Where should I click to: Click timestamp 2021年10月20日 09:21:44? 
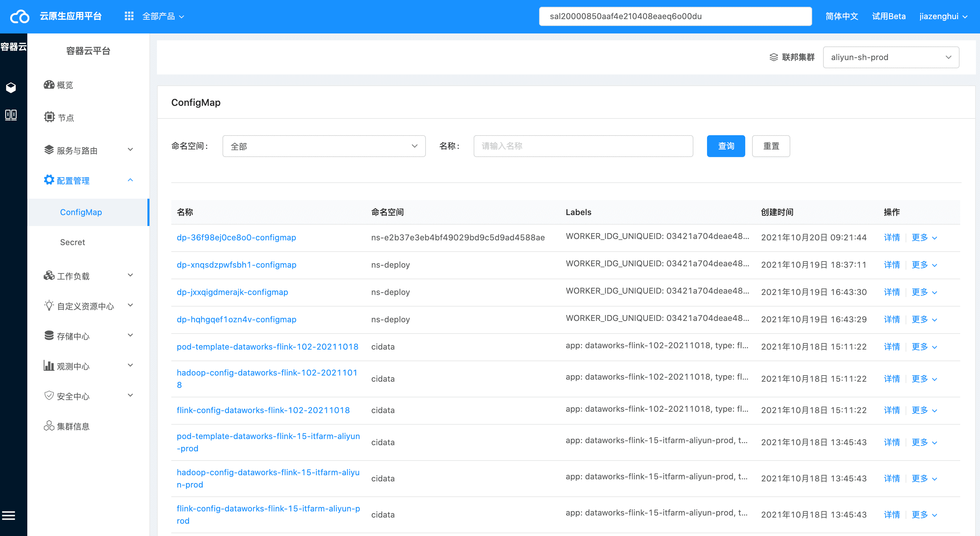[814, 238]
